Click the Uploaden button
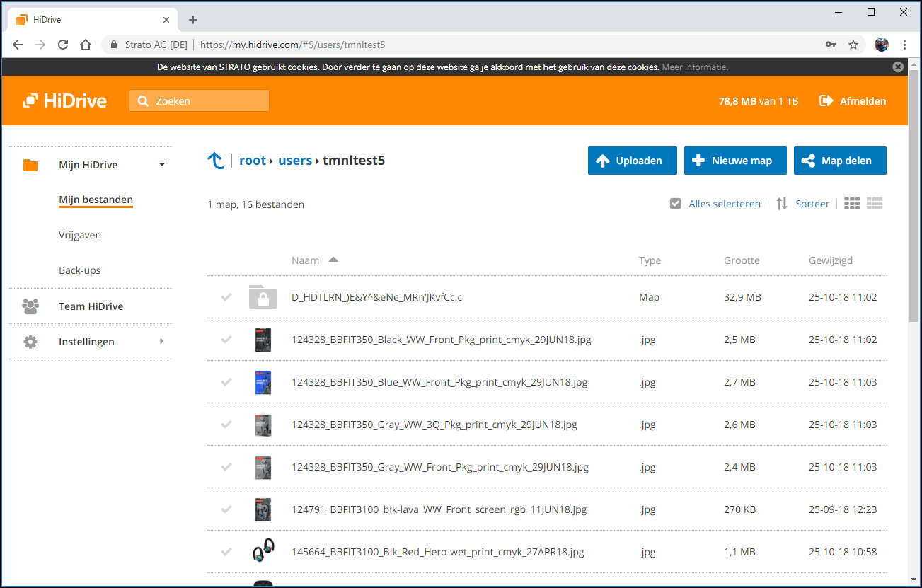922x588 pixels. (x=633, y=161)
